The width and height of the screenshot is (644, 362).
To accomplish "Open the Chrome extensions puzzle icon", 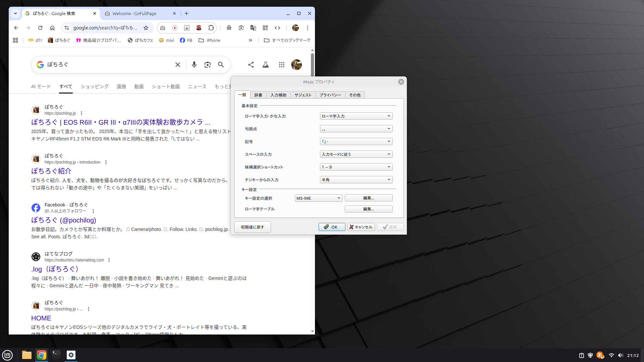I will pos(211,28).
